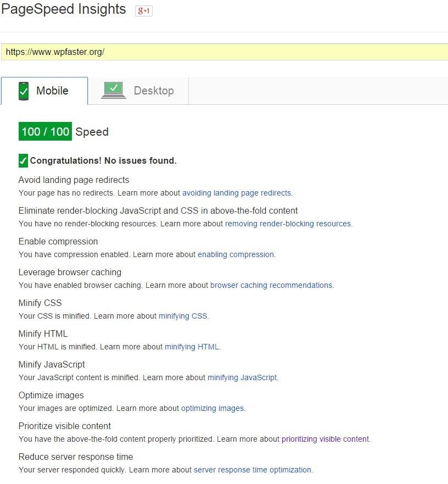Open prioritizing visible content link
Viewport: 448px width, 484px height.
pyautogui.click(x=326, y=440)
